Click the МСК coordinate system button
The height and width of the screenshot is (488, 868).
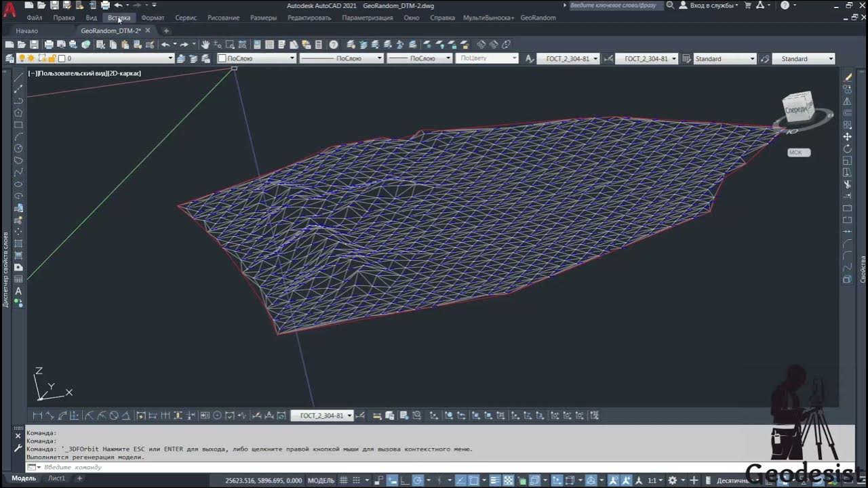(798, 152)
